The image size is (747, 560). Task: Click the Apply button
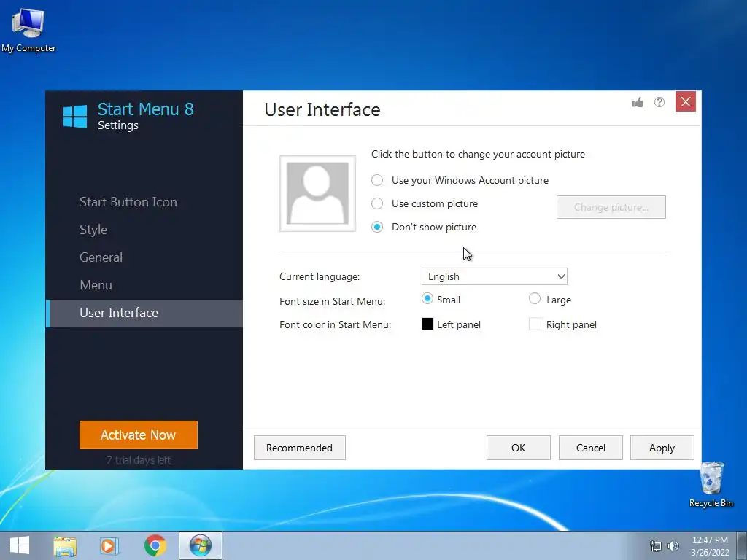tap(662, 448)
